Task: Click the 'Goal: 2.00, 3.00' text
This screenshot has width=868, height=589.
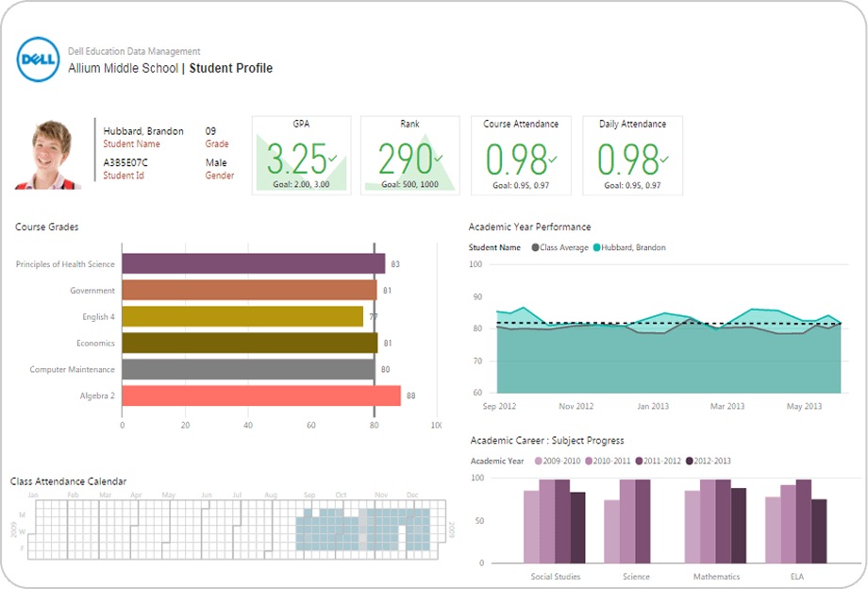Action: point(301,184)
